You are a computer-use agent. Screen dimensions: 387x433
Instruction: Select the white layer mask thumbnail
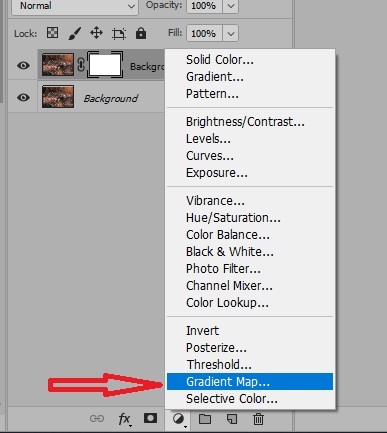(105, 65)
